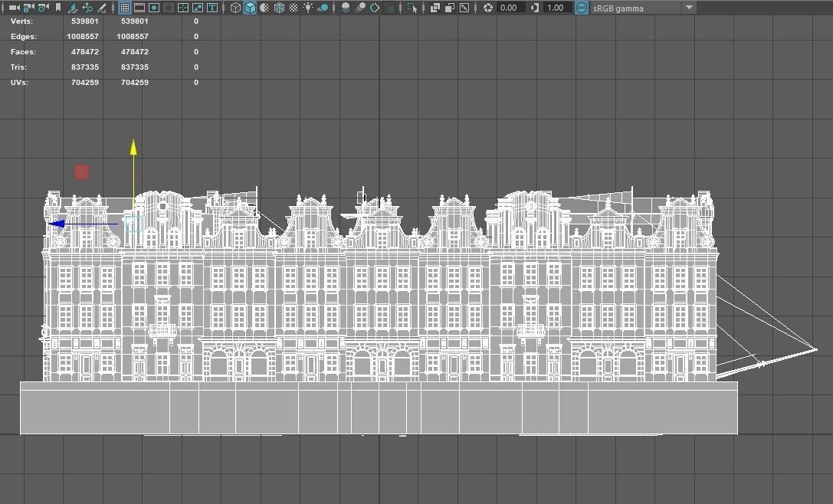Open Camera Attributes from the panel toolbar
The width and height of the screenshot is (833, 504).
(x=44, y=8)
